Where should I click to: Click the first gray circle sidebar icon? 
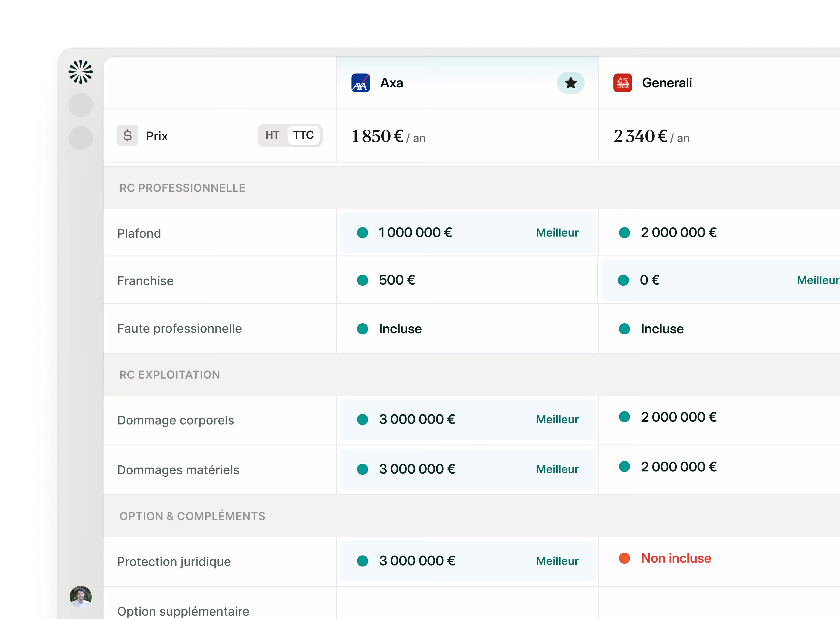pos(81,105)
